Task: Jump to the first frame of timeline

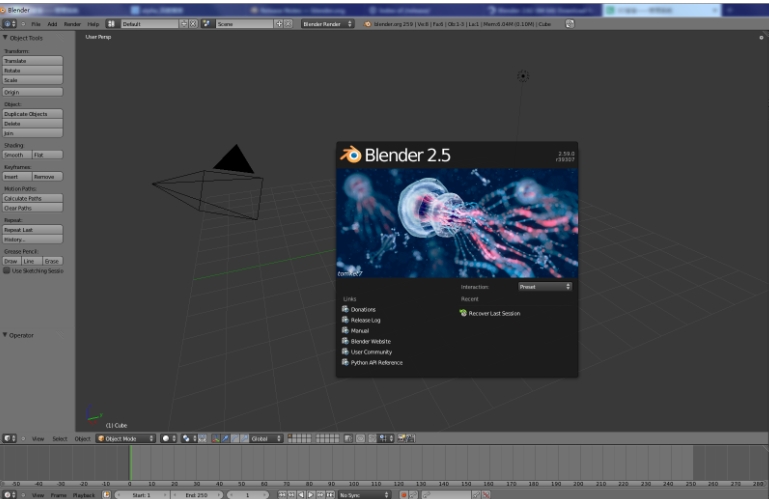Action: tap(282, 495)
